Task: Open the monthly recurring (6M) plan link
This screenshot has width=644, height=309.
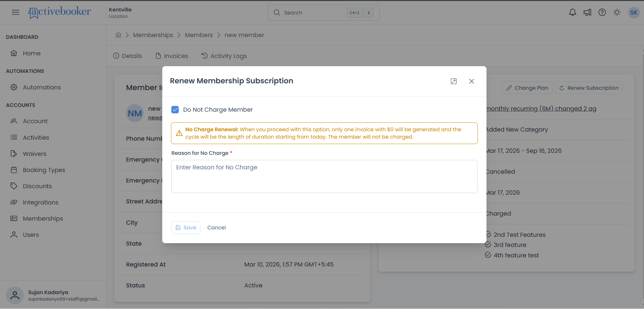Action: [x=541, y=109]
